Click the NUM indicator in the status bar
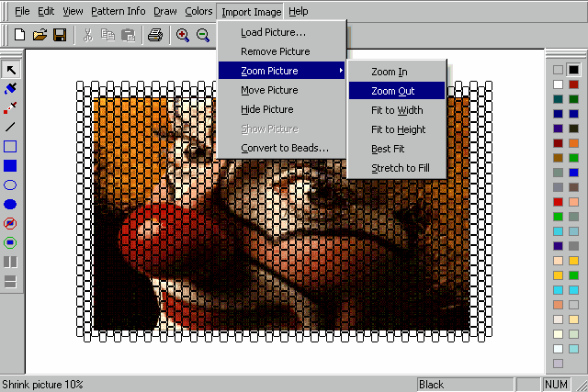This screenshot has height=392, width=588. coord(556,385)
